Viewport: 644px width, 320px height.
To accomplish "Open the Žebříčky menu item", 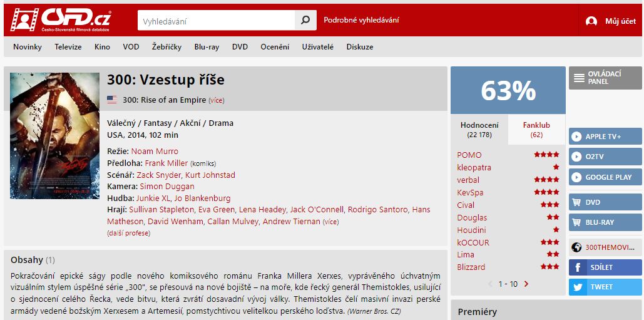I will click(x=166, y=47).
